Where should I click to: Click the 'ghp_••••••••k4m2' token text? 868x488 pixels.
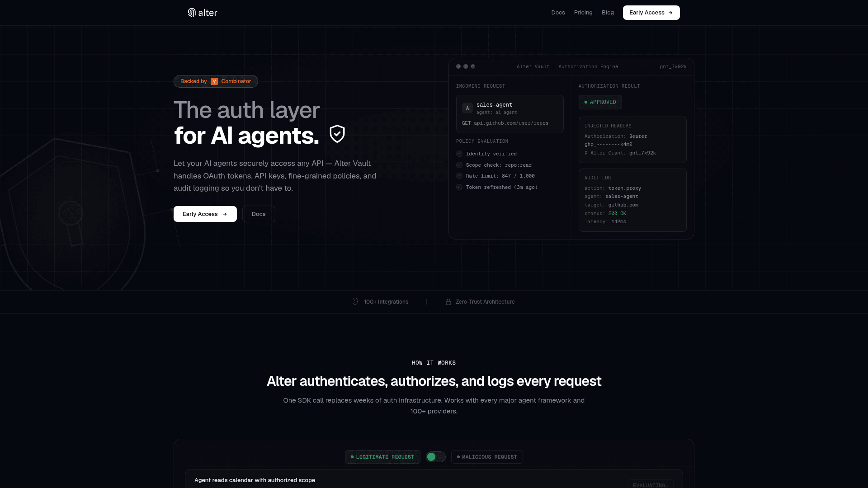[x=609, y=144]
